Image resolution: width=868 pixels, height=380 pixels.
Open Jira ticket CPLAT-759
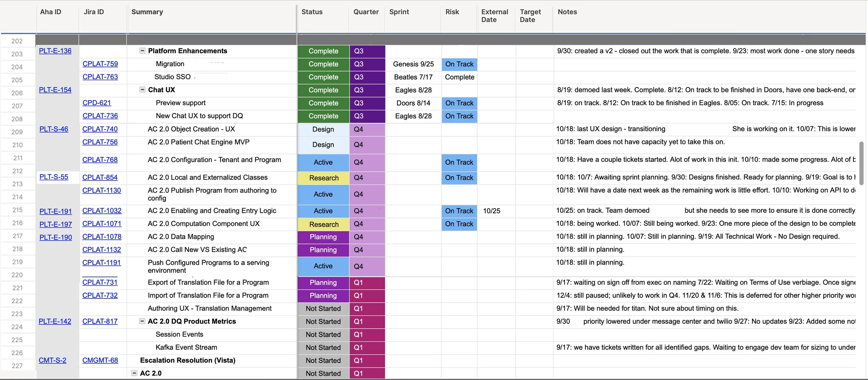100,64
